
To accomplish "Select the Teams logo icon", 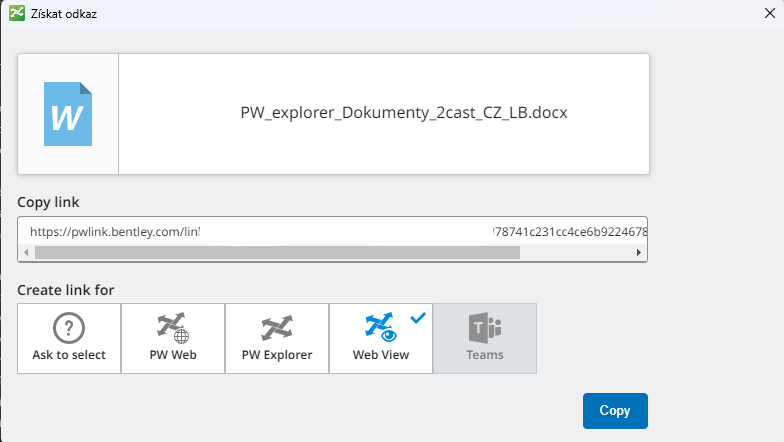I will [484, 328].
